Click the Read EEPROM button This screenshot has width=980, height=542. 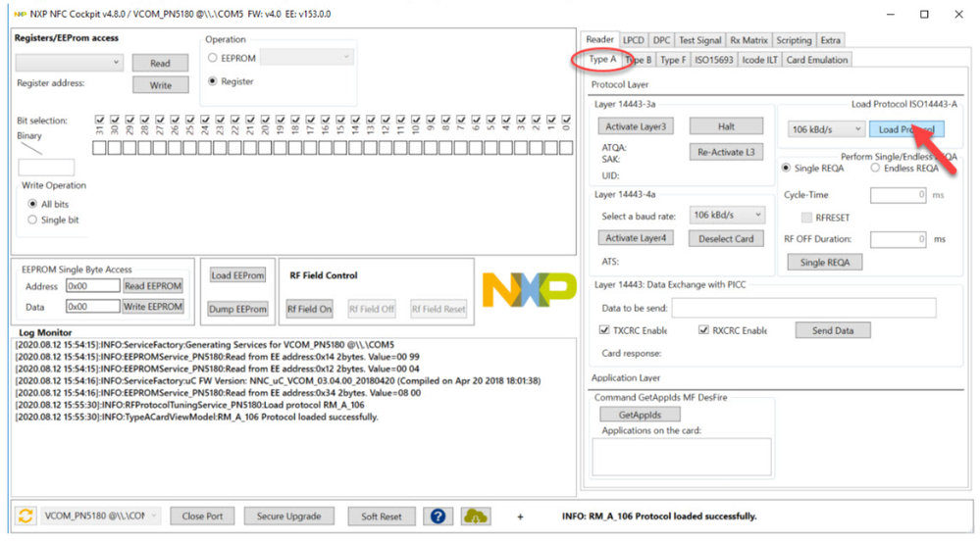point(153,286)
